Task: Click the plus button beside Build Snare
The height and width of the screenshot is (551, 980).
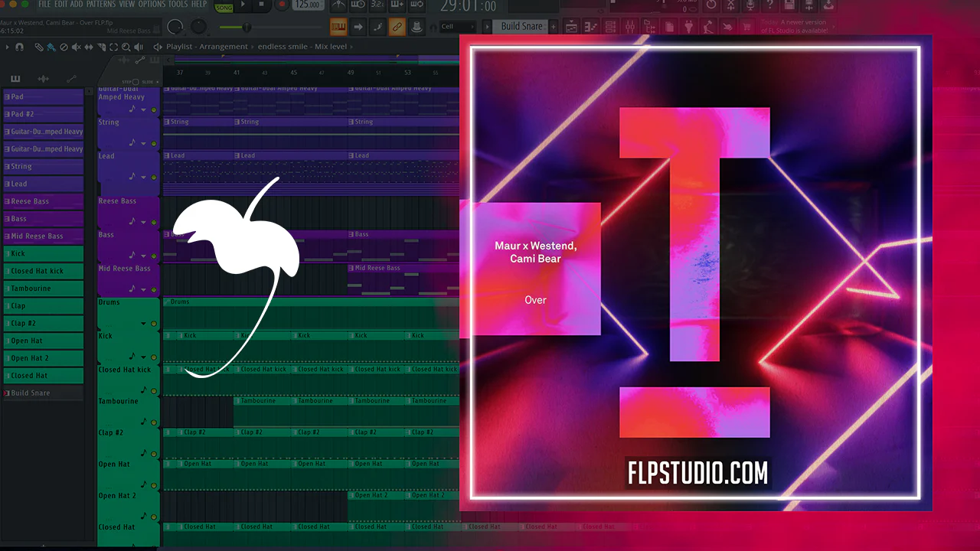Action: click(554, 26)
